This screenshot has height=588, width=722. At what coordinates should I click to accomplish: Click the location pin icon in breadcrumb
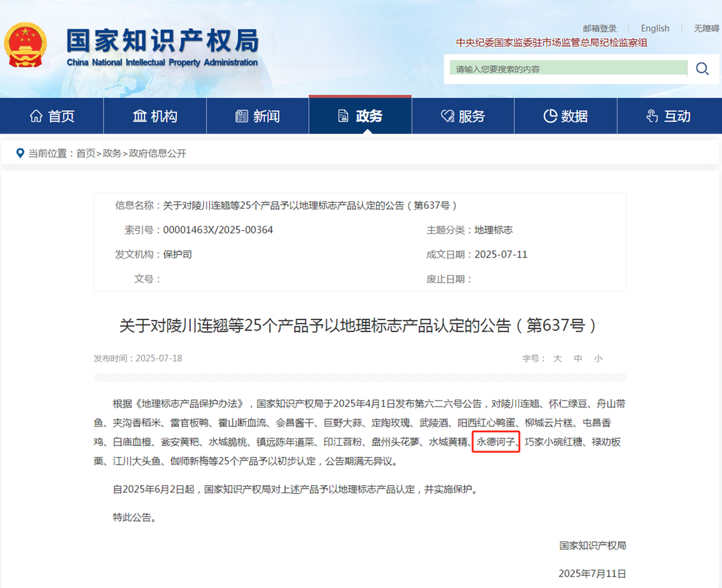[20, 153]
